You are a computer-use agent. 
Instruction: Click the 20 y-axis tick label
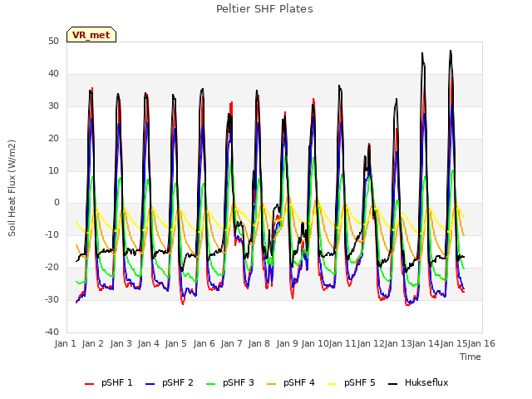(x=53, y=139)
